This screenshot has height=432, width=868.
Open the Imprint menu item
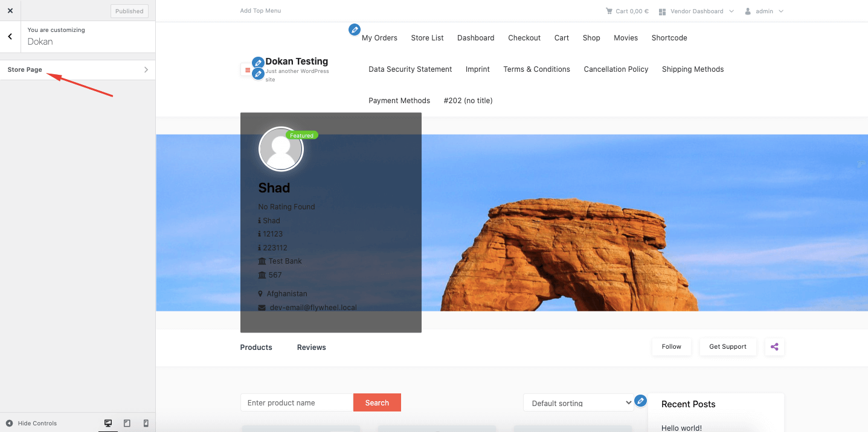(x=477, y=69)
